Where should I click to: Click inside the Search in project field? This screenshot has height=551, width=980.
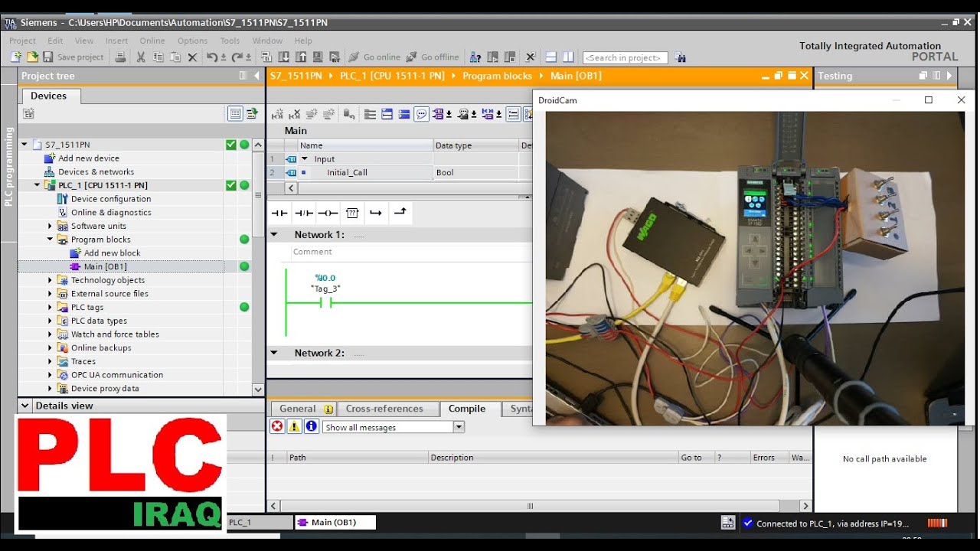tap(625, 58)
